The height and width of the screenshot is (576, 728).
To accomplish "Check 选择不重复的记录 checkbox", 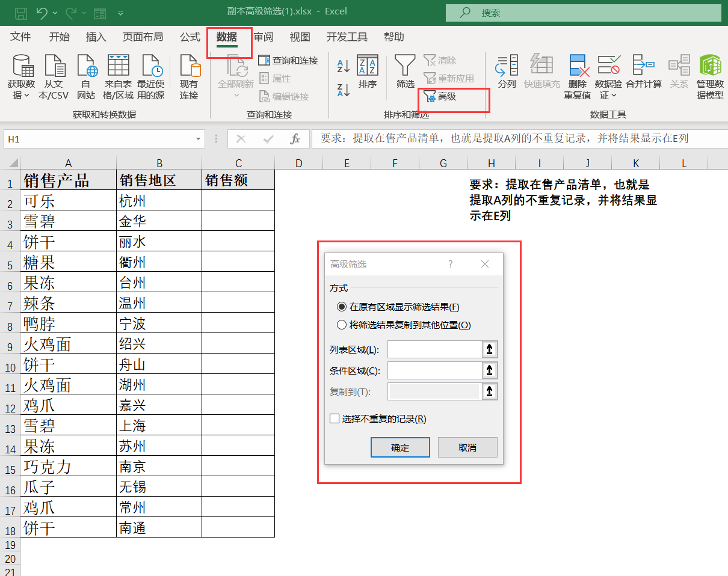I will tap(335, 418).
